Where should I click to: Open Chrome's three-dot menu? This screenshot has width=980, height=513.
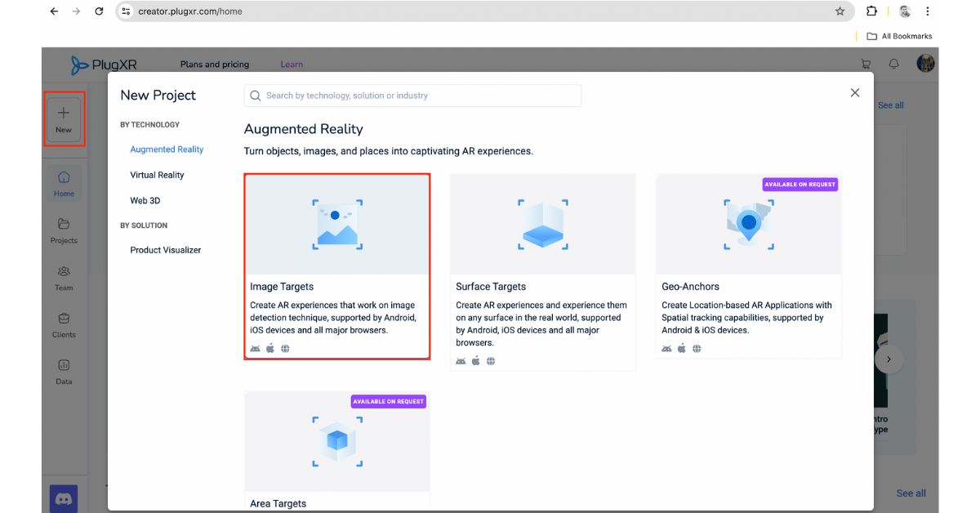[x=927, y=11]
